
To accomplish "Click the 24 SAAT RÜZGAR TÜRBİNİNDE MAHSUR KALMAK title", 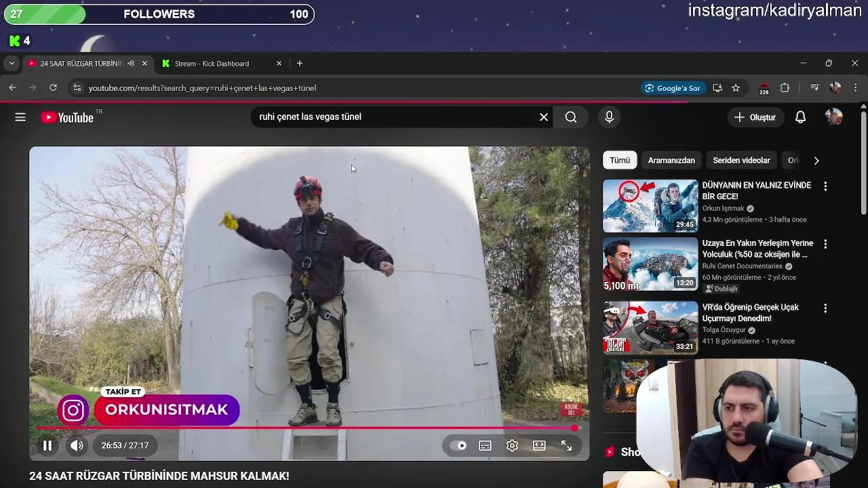I will pos(159,476).
